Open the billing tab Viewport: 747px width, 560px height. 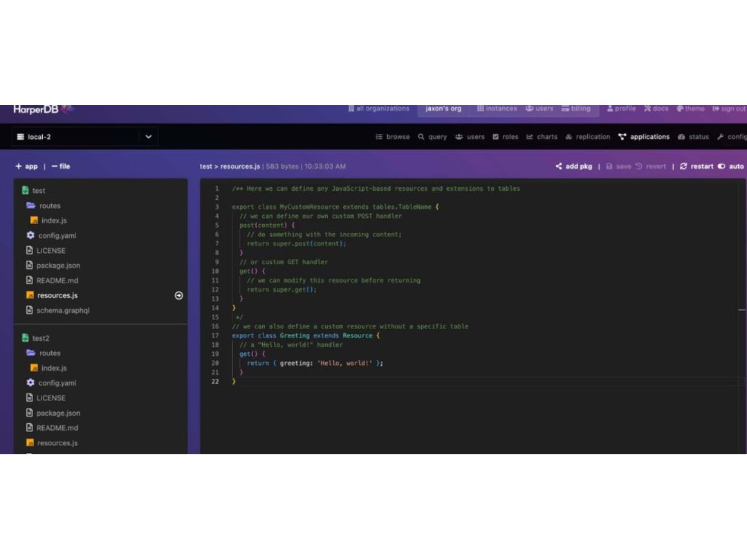(x=576, y=109)
